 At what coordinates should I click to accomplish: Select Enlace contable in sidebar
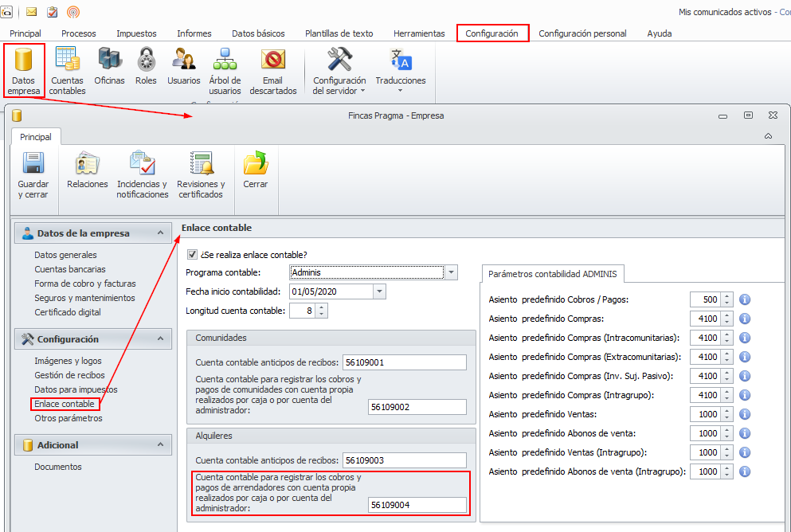tap(65, 404)
